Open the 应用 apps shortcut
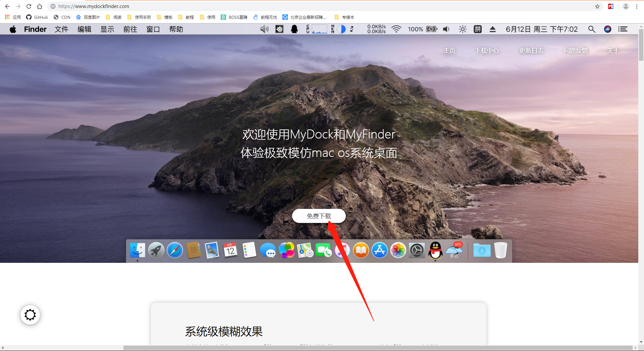Viewport: 644px width, 351px height. pos(13,17)
